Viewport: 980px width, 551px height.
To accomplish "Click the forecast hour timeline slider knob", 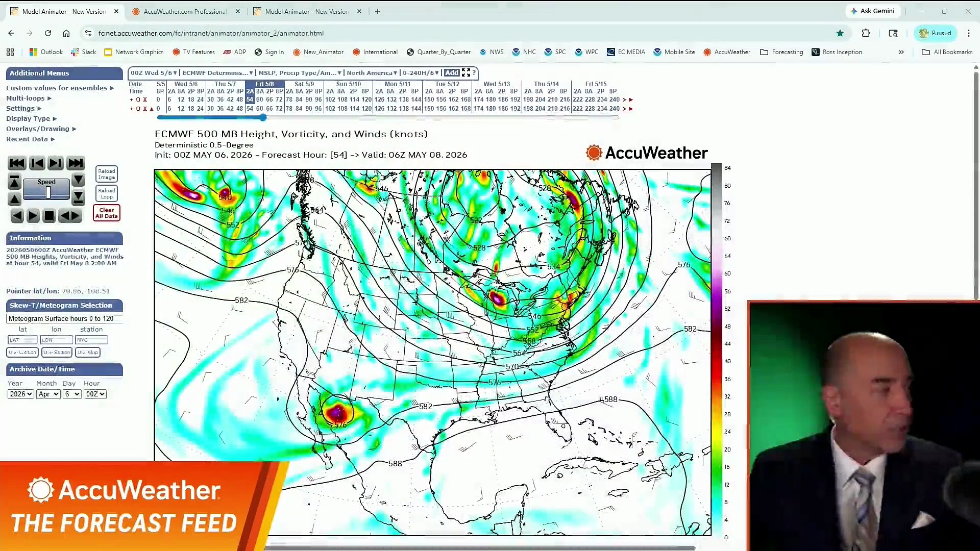I will coord(263,117).
